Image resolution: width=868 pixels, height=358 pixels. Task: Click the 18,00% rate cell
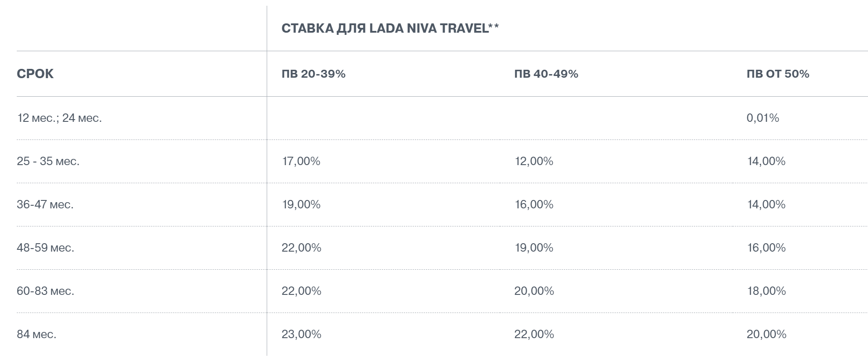pos(767,291)
